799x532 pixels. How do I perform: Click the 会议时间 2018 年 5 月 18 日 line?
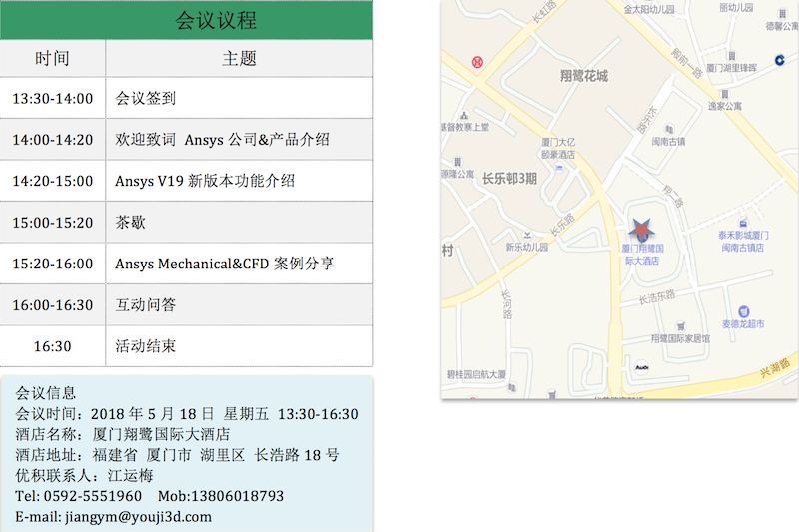(187, 414)
